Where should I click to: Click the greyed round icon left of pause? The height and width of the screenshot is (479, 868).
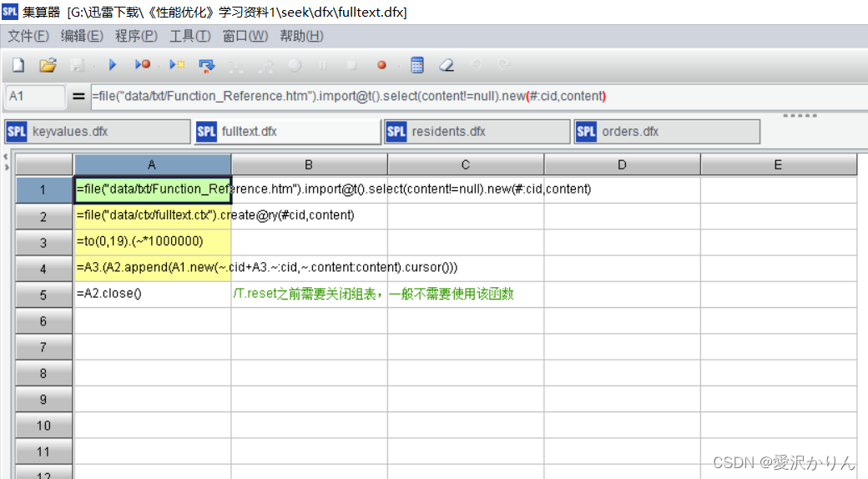point(295,65)
